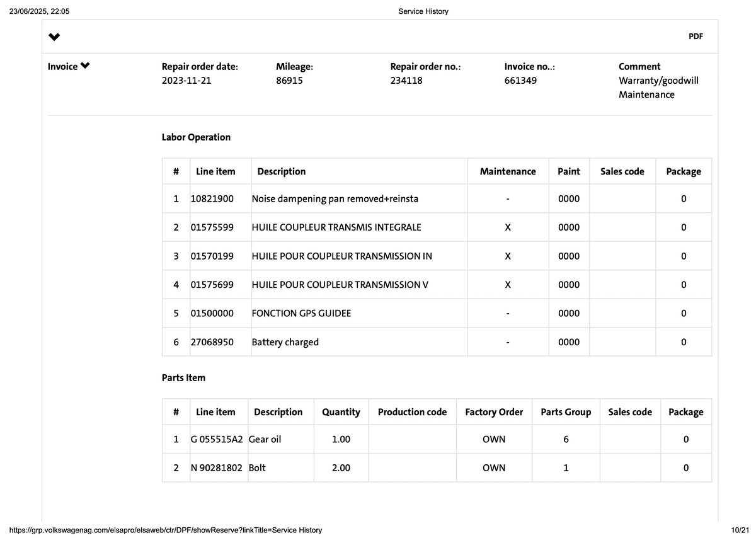Select the Mileage value 86915
Screen dimensions: 756x538
point(289,81)
